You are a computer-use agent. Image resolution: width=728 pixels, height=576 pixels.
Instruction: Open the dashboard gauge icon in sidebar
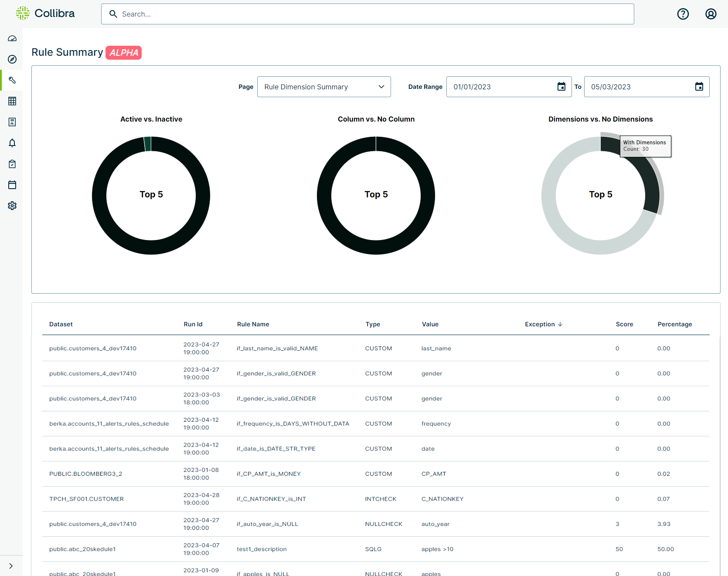click(12, 38)
